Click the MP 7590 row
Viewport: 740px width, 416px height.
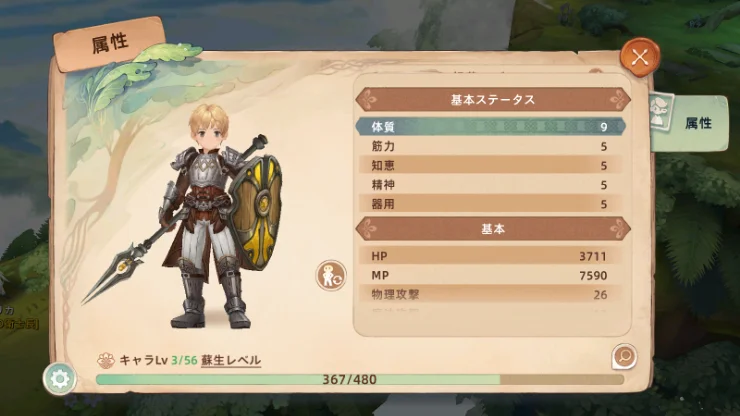click(491, 275)
